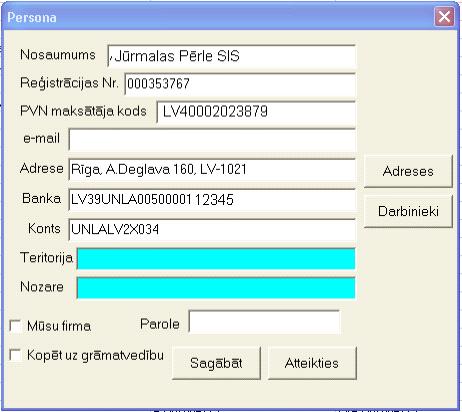Focus the Konts field showing UNLALV2X034
Screen dimensions: 462x412
212,229
